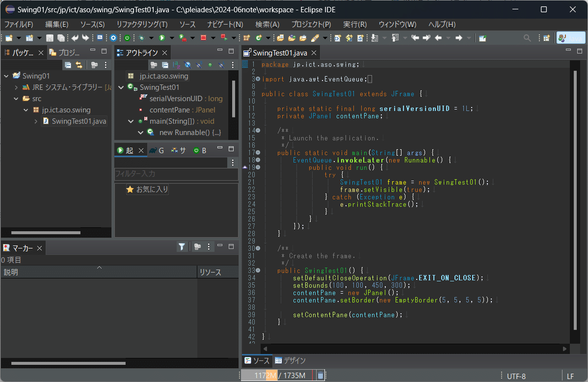The height and width of the screenshot is (382, 588).
Task: Click the 説明 column header in Markers
Action: pyautogui.click(x=99, y=272)
